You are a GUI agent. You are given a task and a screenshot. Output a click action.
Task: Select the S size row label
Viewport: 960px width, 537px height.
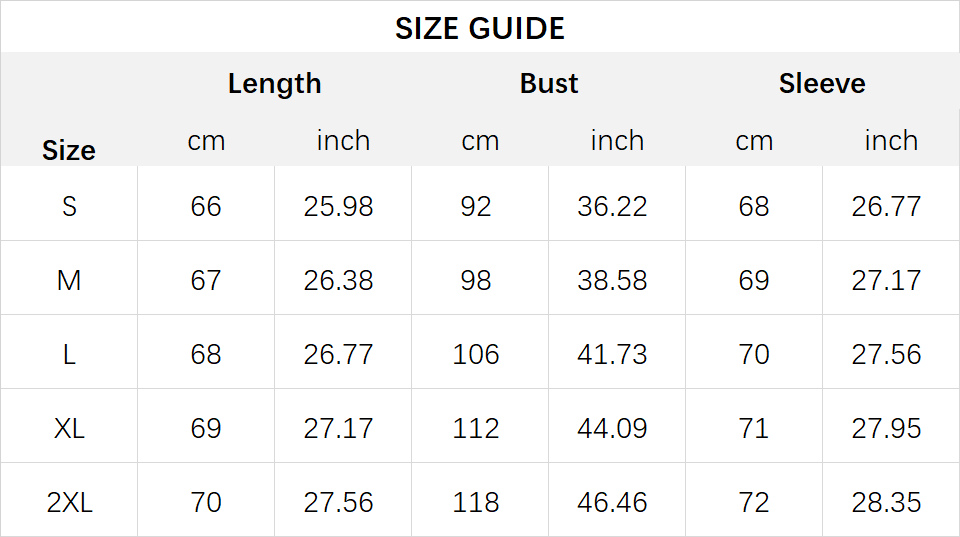[69, 206]
